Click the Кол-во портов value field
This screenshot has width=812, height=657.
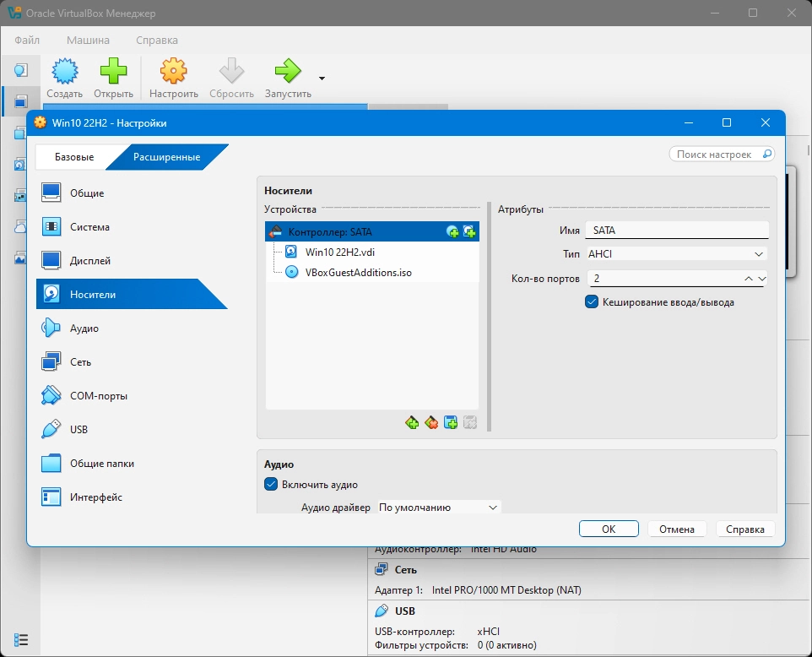[x=664, y=279]
